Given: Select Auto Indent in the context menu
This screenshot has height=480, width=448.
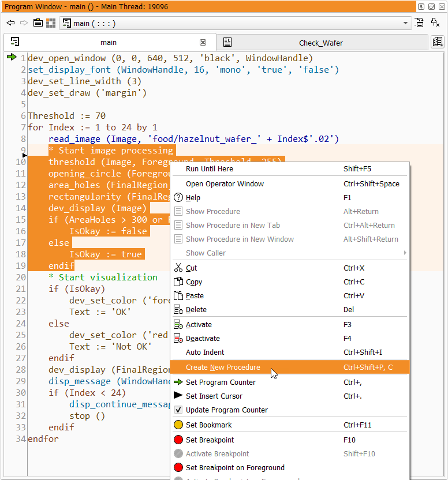Looking at the screenshot, I should 205,352.
